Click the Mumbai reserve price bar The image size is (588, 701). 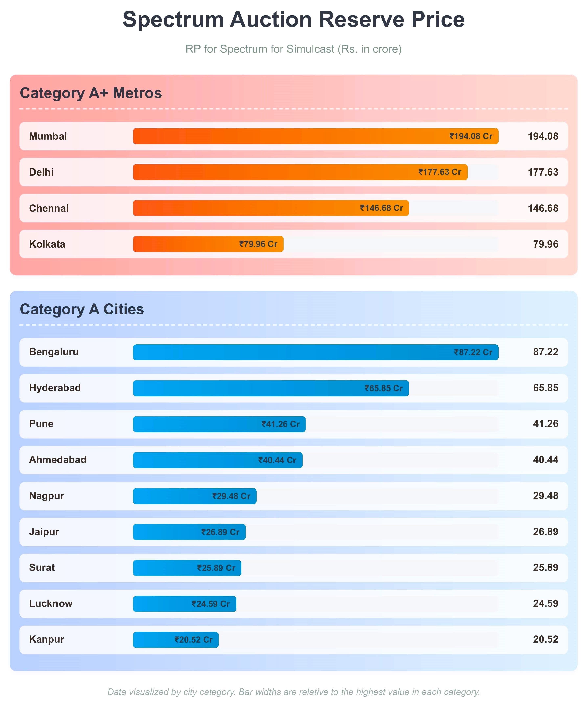[x=315, y=136]
